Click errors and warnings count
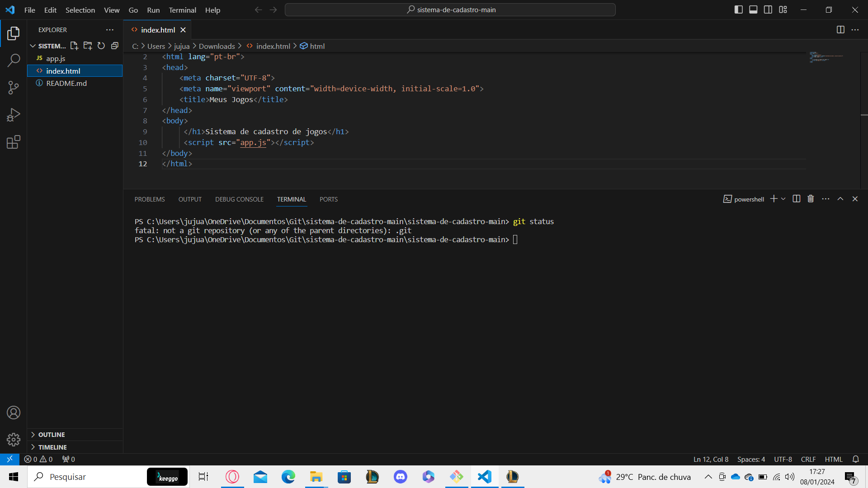Viewport: 868px width, 488px height. click(x=38, y=459)
